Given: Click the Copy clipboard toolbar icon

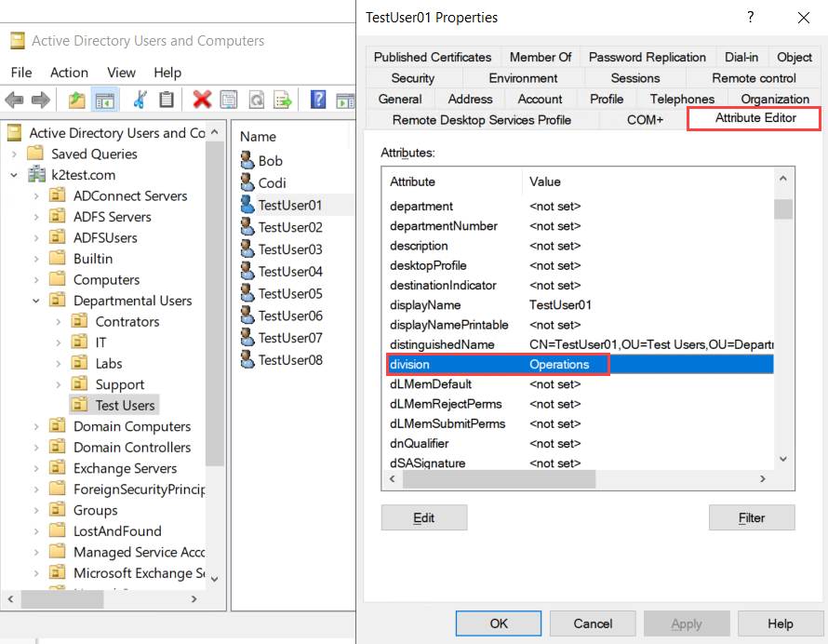Looking at the screenshot, I should [x=167, y=100].
